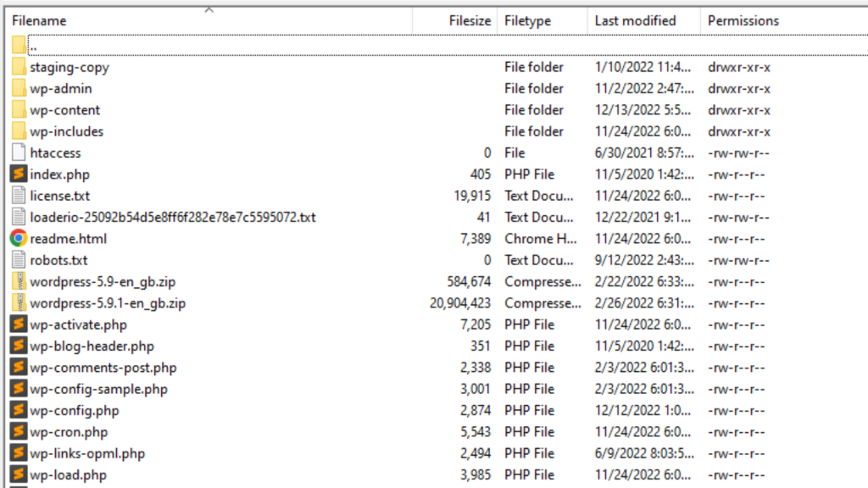Select the wp-config.php file name
Screen dimensions: 868x488
pos(75,411)
